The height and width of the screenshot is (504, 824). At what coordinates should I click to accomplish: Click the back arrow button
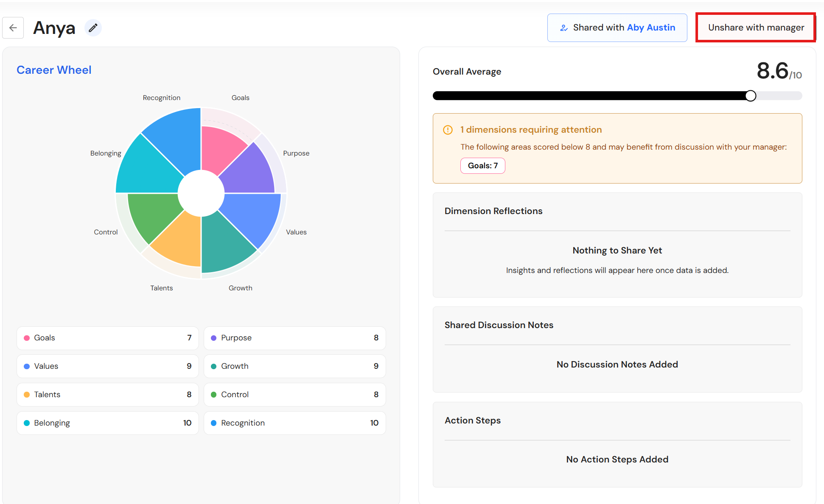pyautogui.click(x=13, y=28)
